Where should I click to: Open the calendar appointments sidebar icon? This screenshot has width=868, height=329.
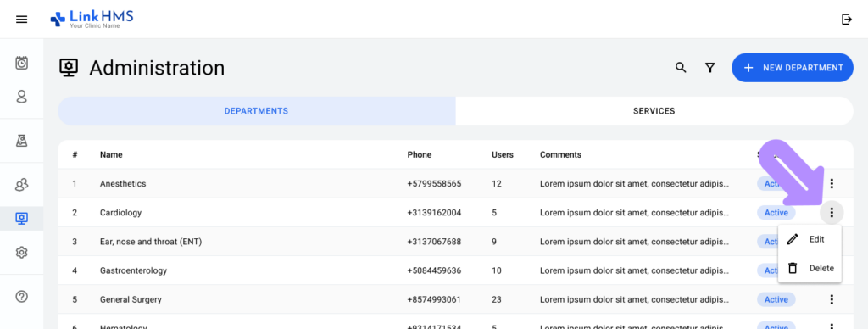point(21,63)
